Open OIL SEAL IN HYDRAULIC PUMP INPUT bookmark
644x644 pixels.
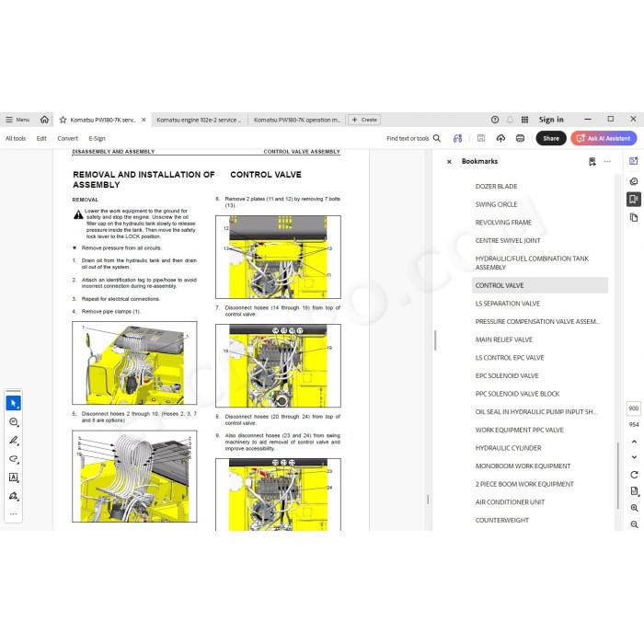(536, 412)
